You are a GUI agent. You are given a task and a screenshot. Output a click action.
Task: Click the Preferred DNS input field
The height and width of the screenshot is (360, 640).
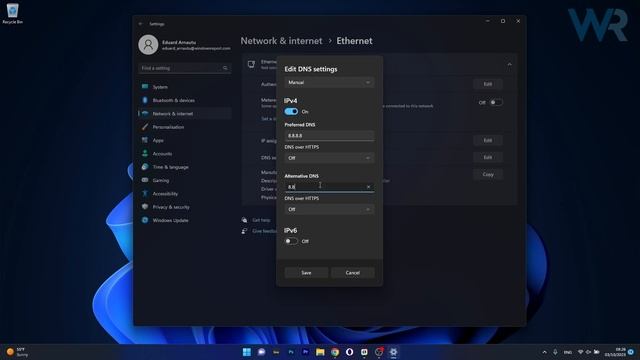(x=329, y=136)
